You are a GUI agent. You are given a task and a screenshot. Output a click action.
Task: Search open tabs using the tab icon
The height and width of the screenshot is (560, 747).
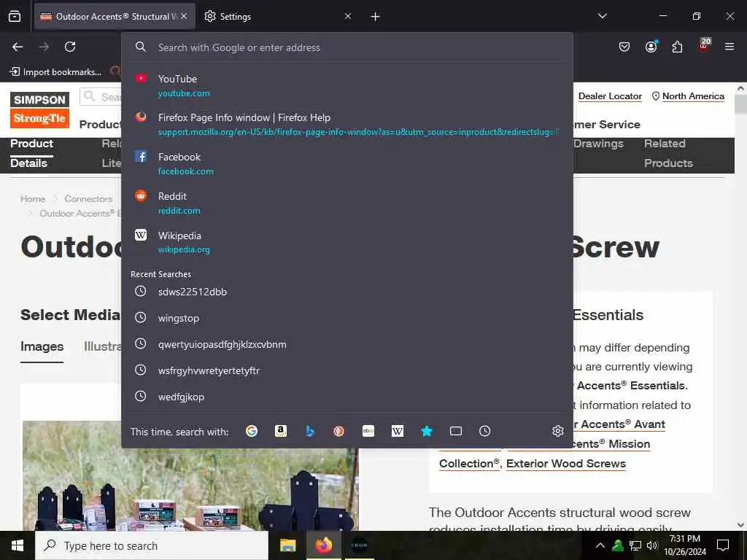456,432
